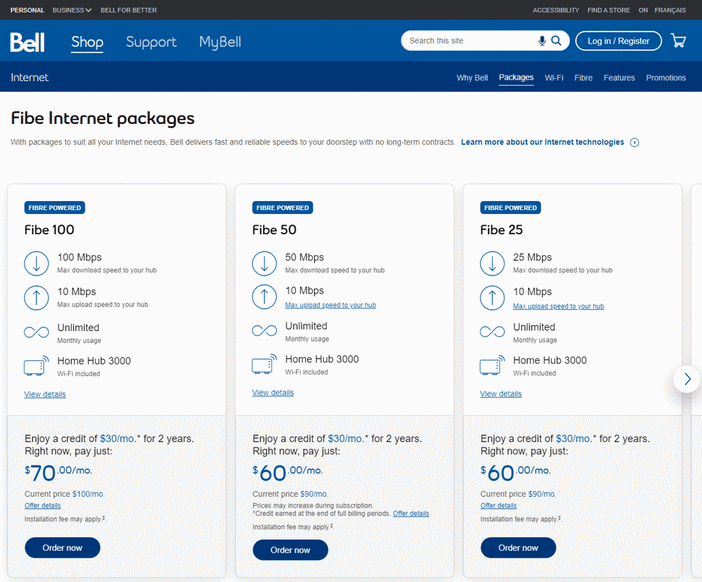Switch language to Français

[x=670, y=10]
